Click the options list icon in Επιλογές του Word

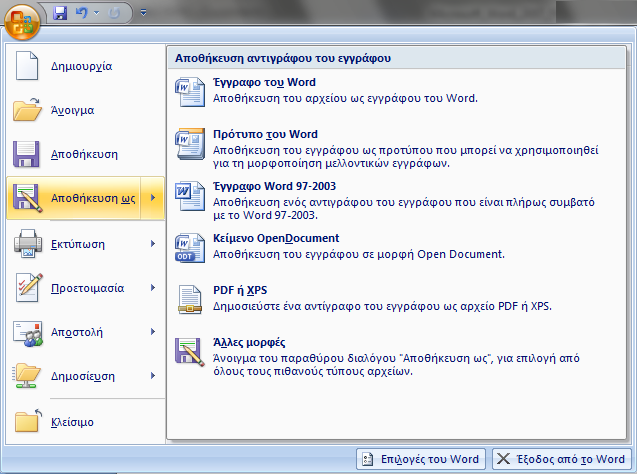(368, 459)
